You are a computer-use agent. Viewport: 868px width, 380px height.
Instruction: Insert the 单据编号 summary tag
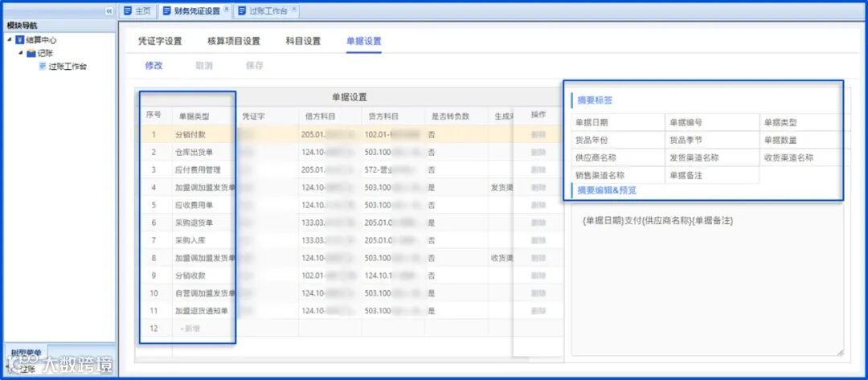[712, 122]
